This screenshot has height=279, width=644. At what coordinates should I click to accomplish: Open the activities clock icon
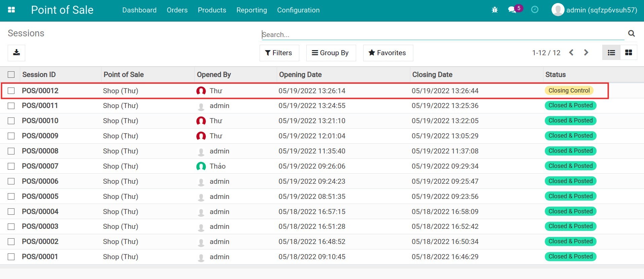click(x=534, y=10)
